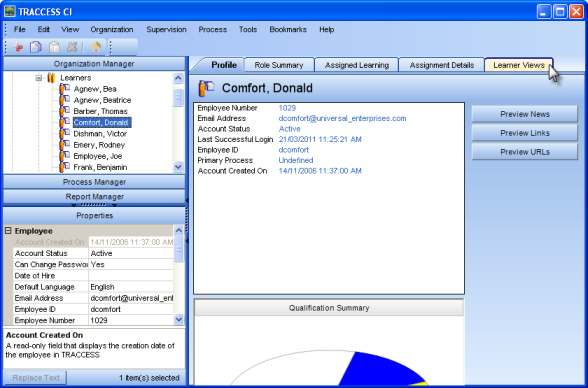Click the employee icon beside Emery, Rodney

[64, 145]
